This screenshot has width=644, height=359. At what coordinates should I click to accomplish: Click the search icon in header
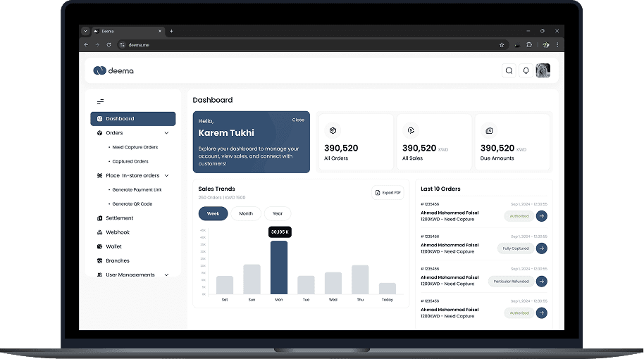[509, 70]
